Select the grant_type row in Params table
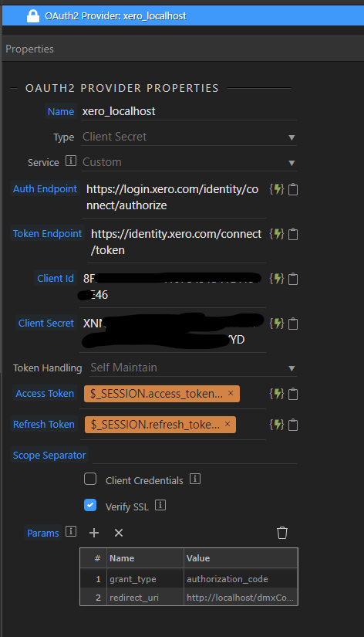 tap(189, 579)
